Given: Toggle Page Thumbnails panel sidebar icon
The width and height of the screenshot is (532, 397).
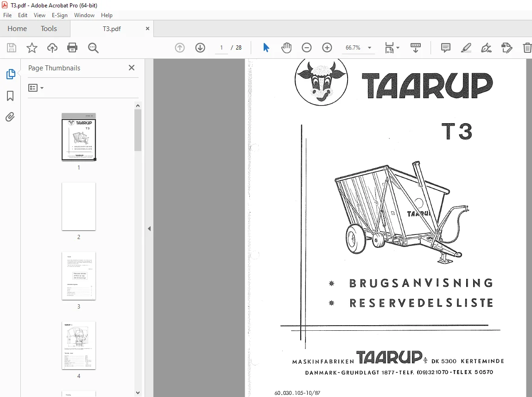Looking at the screenshot, I should 11,74.
